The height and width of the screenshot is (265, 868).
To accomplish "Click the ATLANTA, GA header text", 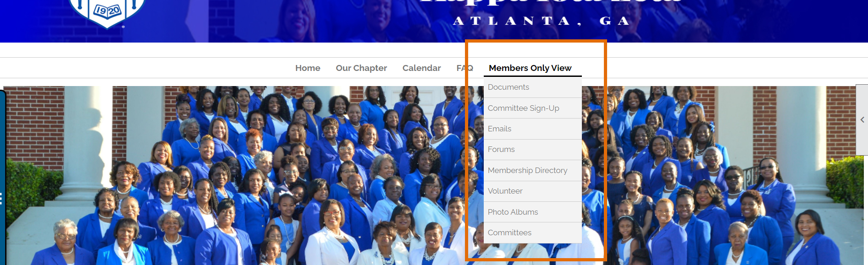I will 541,21.
